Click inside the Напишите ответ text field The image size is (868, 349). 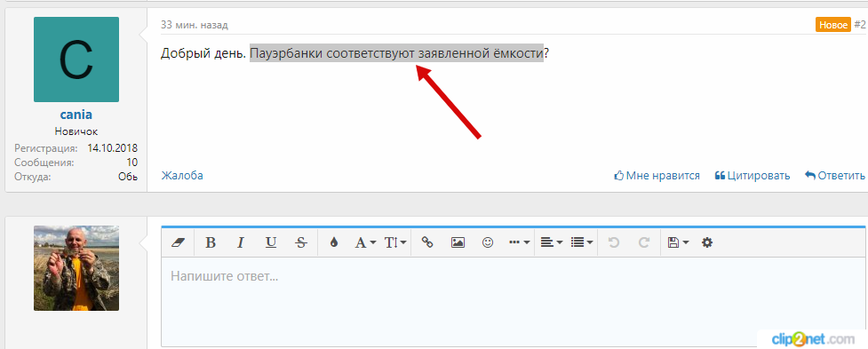point(514,301)
